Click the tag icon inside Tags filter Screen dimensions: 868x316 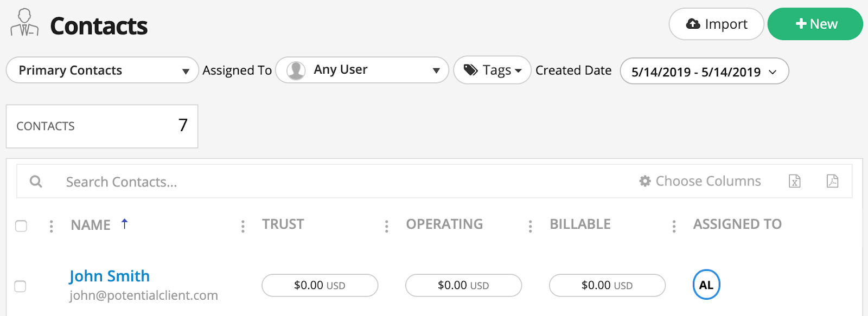tap(470, 69)
